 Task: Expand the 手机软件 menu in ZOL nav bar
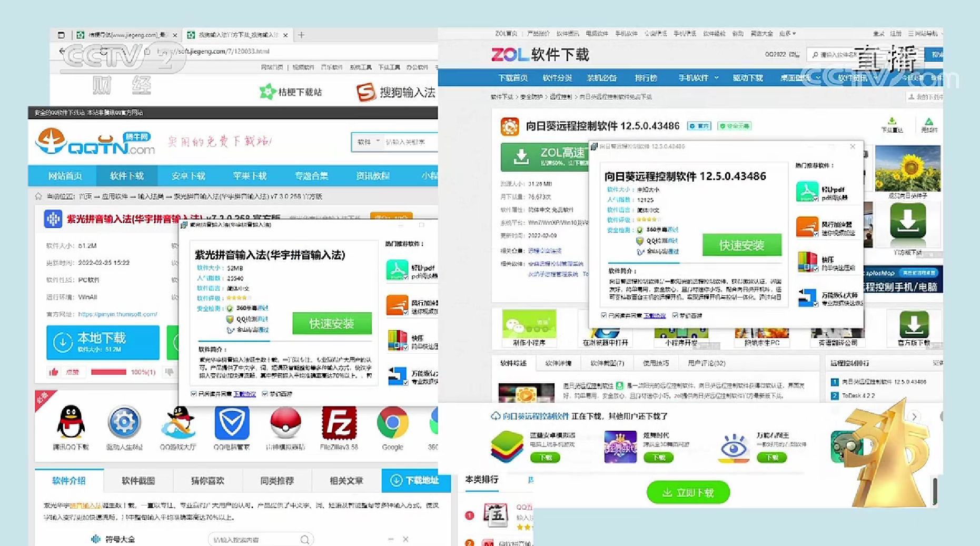[x=698, y=78]
